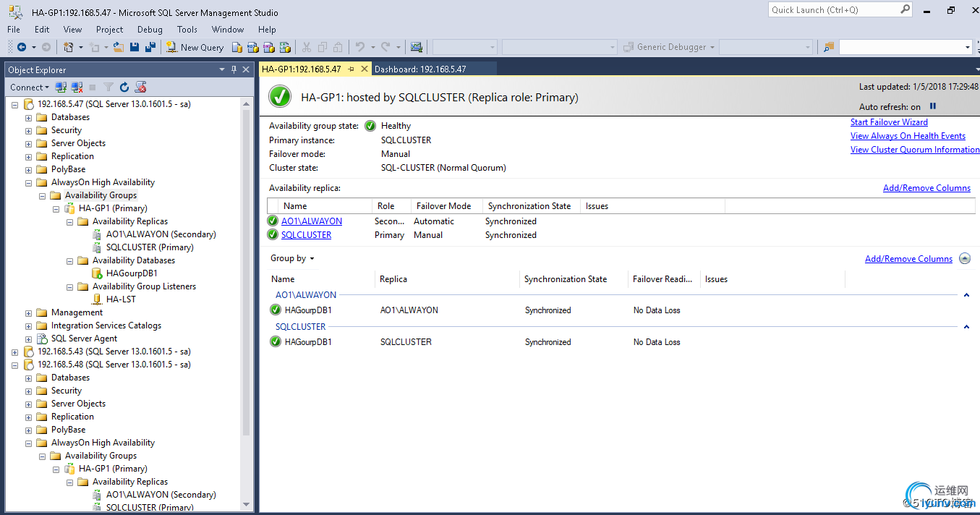Screen dimensions: 980x515
Task: Click the Disconnect icon in Object Explorer
Action: [x=77, y=87]
